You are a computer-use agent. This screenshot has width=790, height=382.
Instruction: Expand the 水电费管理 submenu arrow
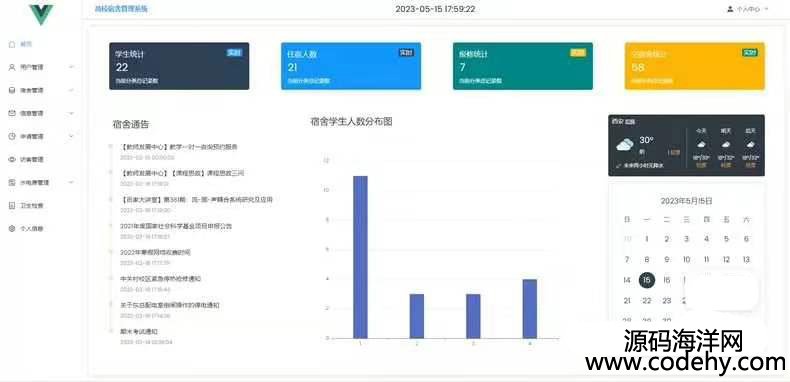[x=71, y=182]
